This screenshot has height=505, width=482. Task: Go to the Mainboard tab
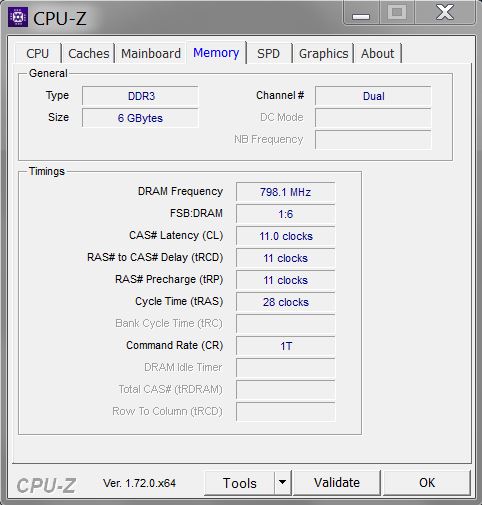point(151,54)
